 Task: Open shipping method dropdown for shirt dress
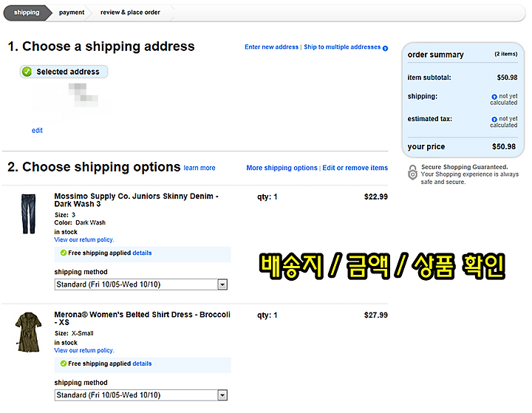(x=141, y=395)
